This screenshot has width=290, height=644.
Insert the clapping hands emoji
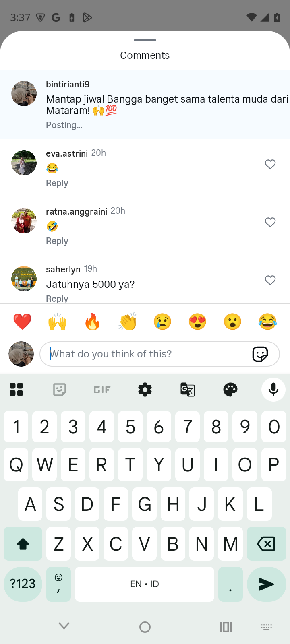coord(128,322)
